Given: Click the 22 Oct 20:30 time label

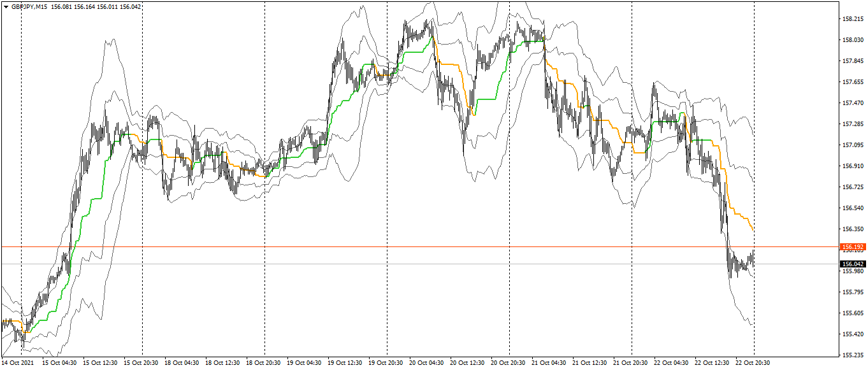Looking at the screenshot, I should pos(753,363).
